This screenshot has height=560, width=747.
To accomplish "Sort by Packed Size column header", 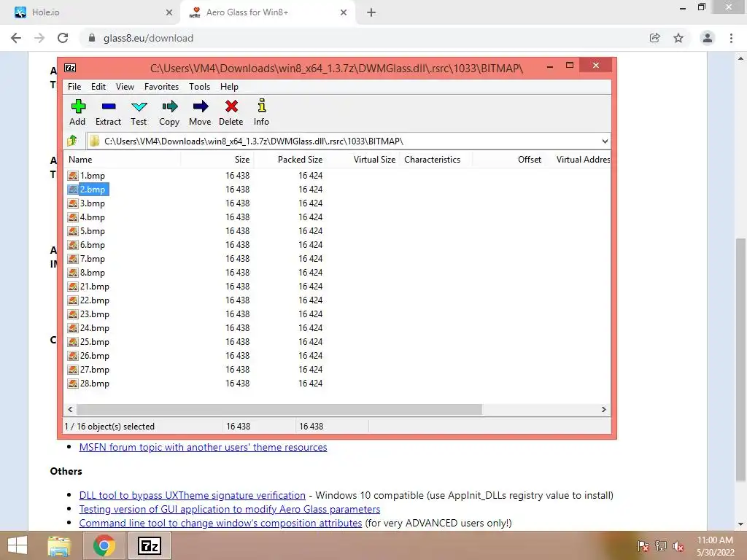I will point(290,160).
